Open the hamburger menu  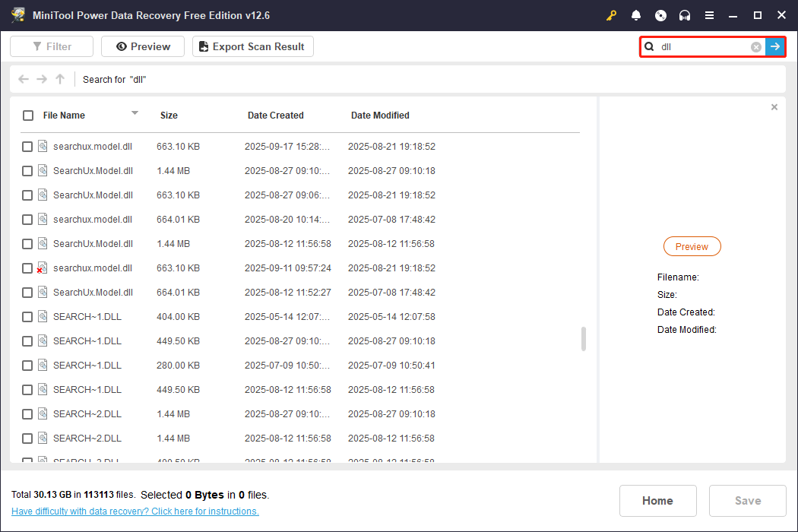tap(709, 14)
